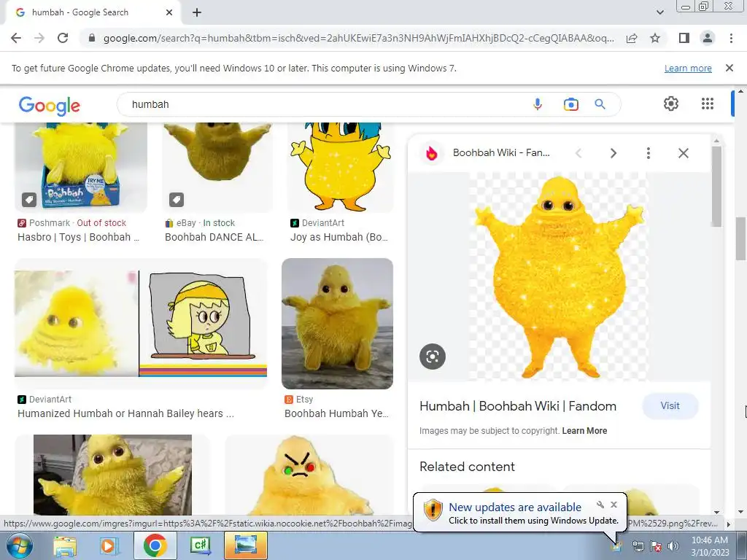Select the eBay Boohbah DANCE result image
747x560 pixels.
click(x=217, y=167)
